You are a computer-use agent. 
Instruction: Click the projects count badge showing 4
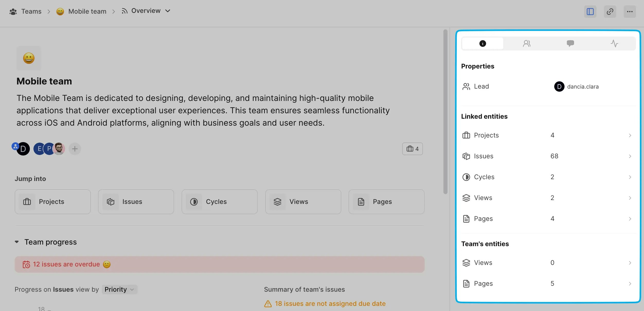[412, 149]
